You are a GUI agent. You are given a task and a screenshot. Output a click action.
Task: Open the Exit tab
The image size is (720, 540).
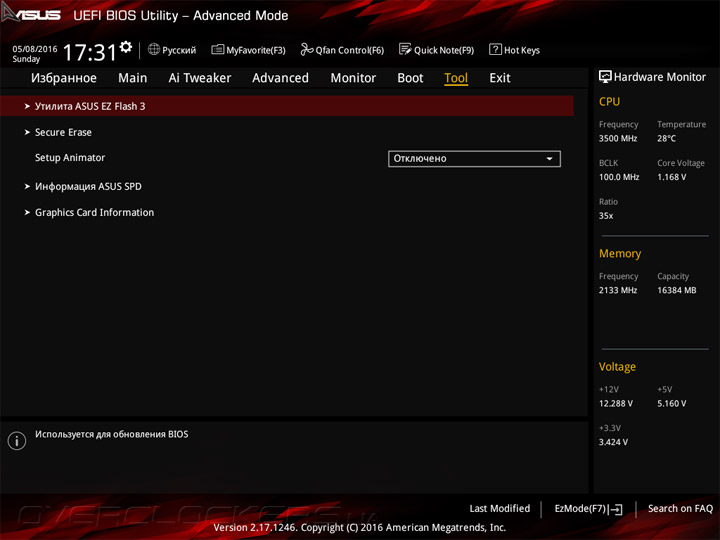pyautogui.click(x=500, y=78)
